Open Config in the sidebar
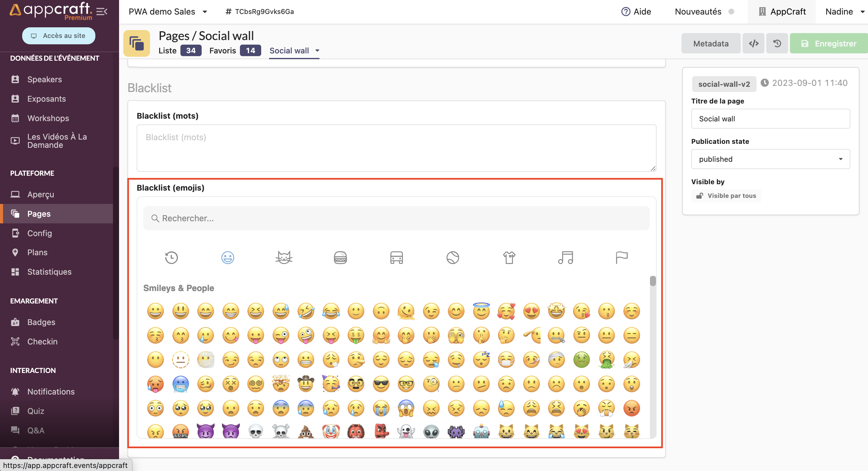Screen dimensions: 868x471 pyautogui.click(x=39, y=233)
